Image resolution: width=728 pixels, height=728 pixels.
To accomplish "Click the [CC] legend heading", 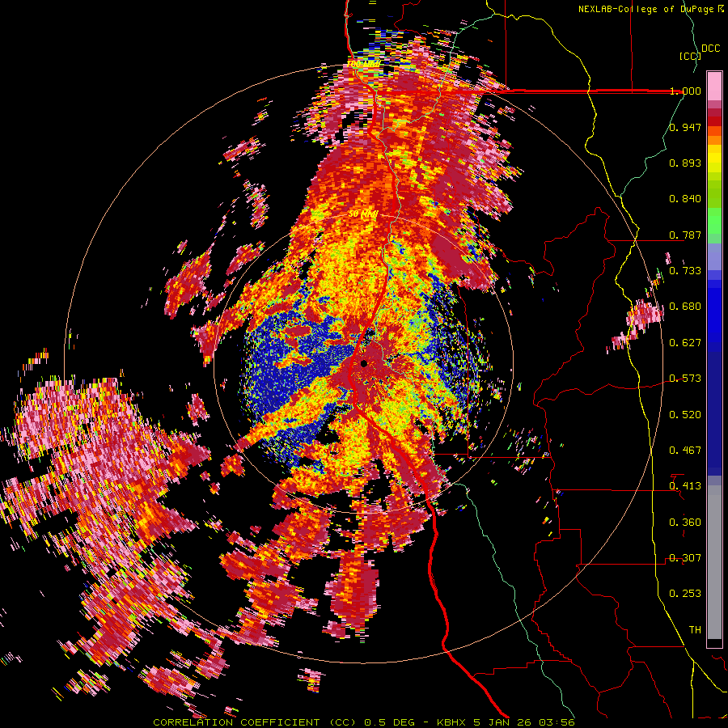I will 690,56.
